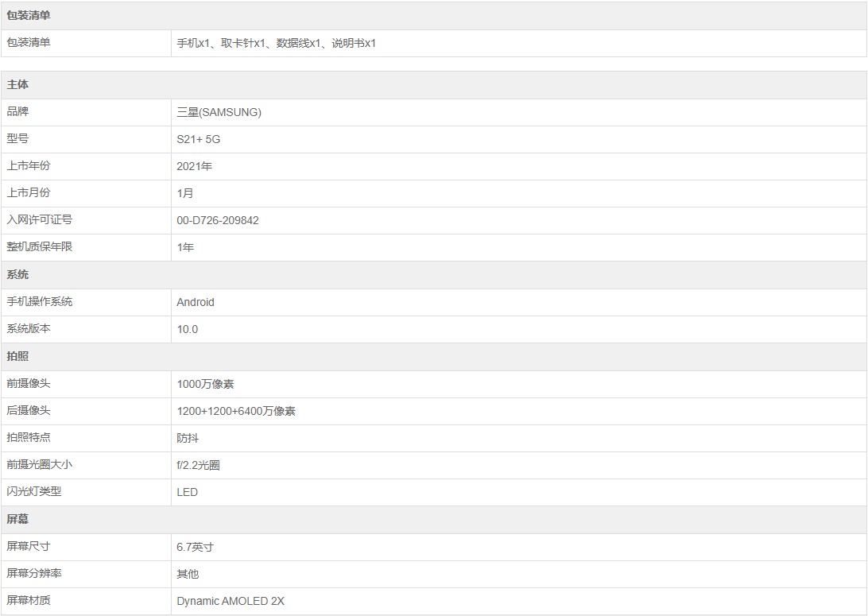Select the brand value 三星(SAMSUNG)

point(219,112)
